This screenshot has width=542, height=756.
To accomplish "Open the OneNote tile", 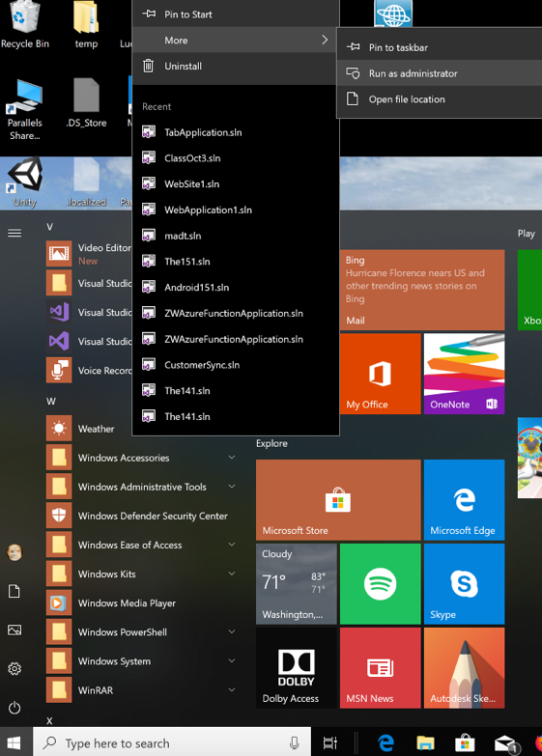I will click(465, 374).
